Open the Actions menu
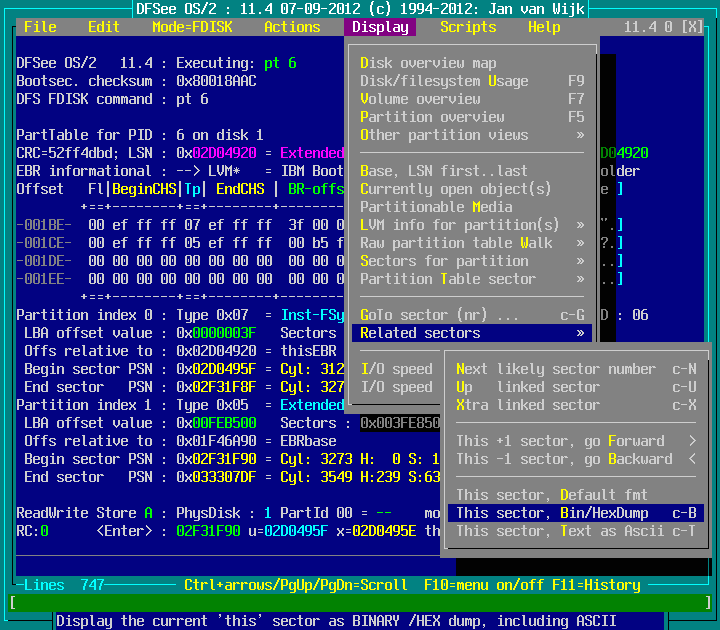Image resolution: width=720 pixels, height=630 pixels. click(x=292, y=27)
